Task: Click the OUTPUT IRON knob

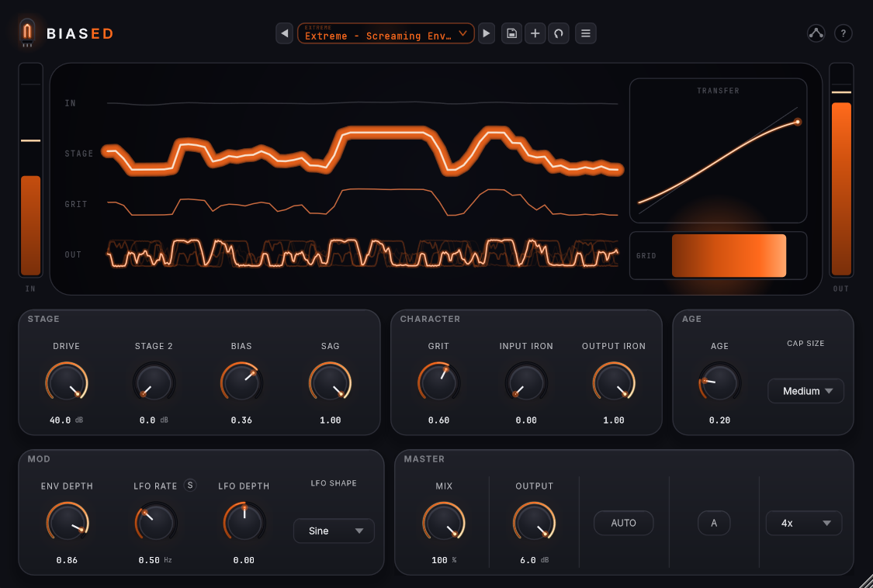Action: 614,382
